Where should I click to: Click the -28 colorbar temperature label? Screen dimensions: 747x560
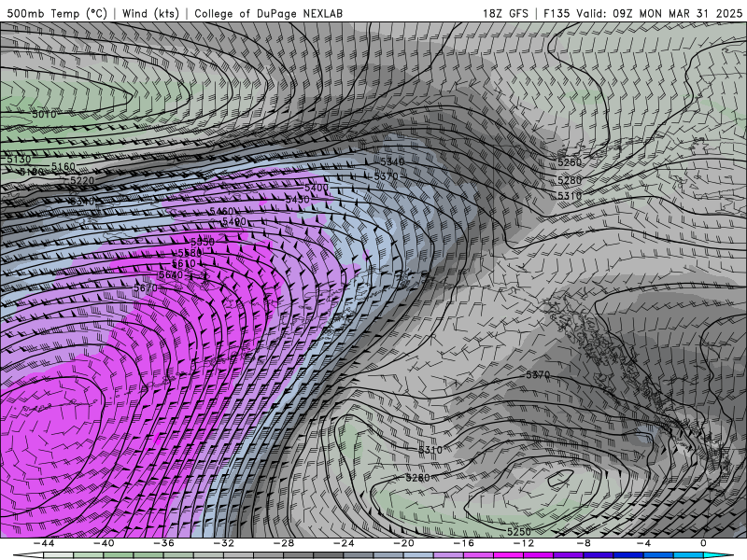284,543
